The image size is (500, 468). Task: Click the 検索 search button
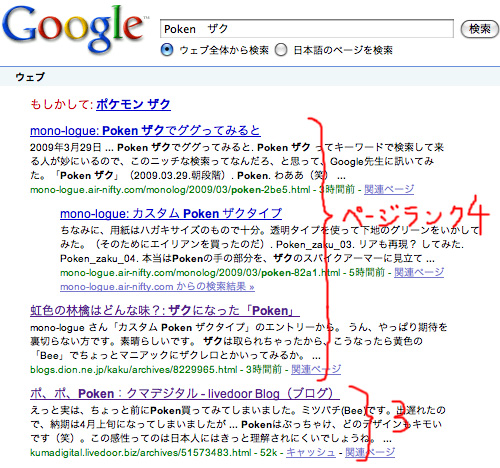point(480,29)
